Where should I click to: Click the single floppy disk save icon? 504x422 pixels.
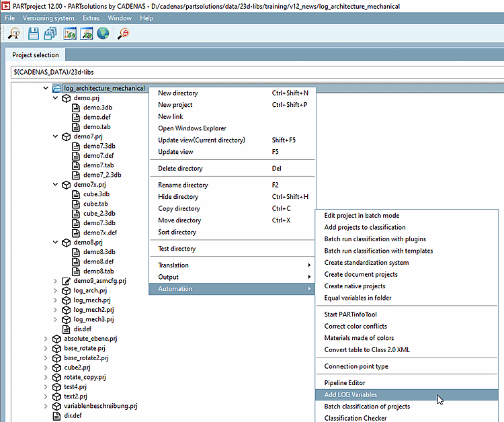point(34,34)
